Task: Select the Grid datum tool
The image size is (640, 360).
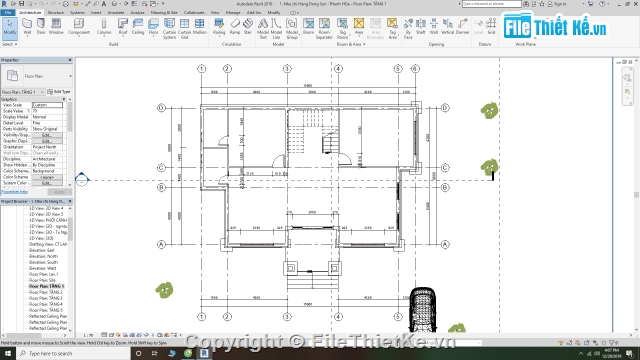Action: pos(491,27)
